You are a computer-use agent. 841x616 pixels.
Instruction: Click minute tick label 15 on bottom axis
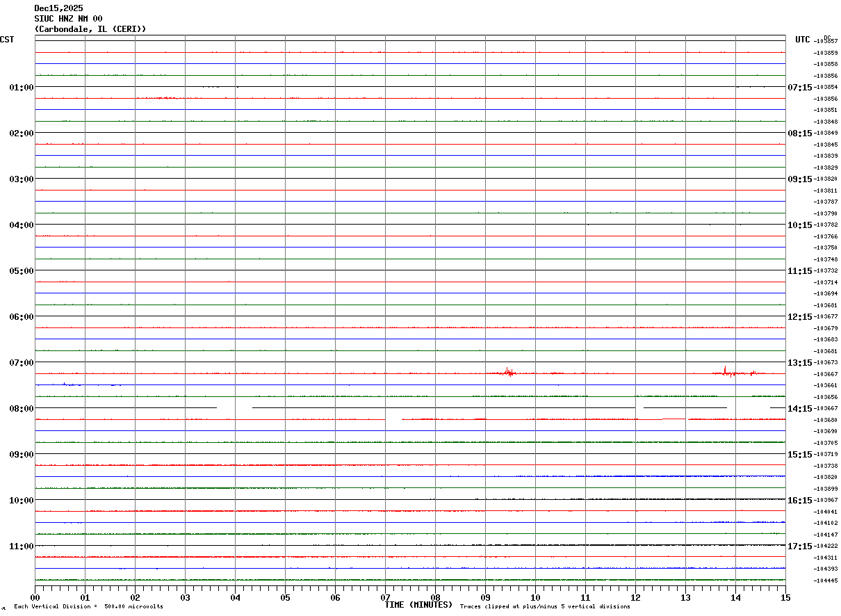pos(785,597)
